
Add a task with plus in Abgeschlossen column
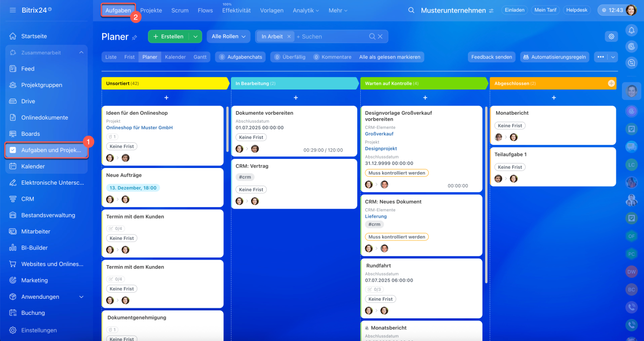[x=553, y=98]
